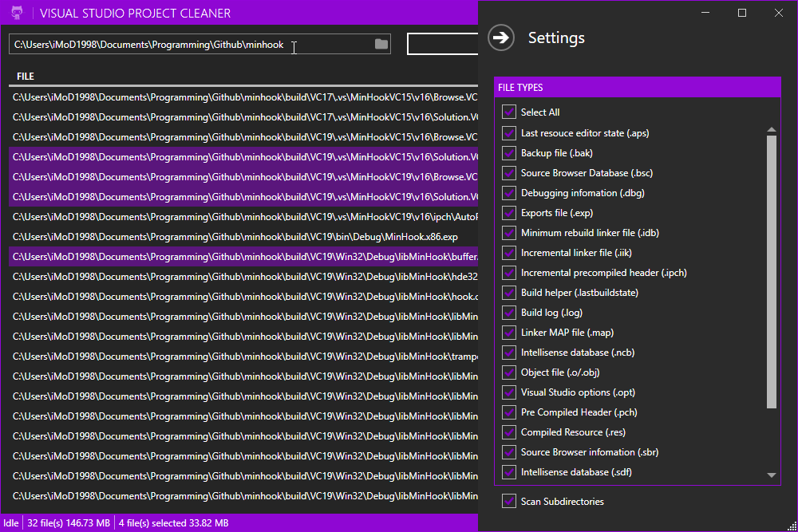Uncheck Object file (.o/.obj)
This screenshot has width=798, height=532.
(509, 372)
